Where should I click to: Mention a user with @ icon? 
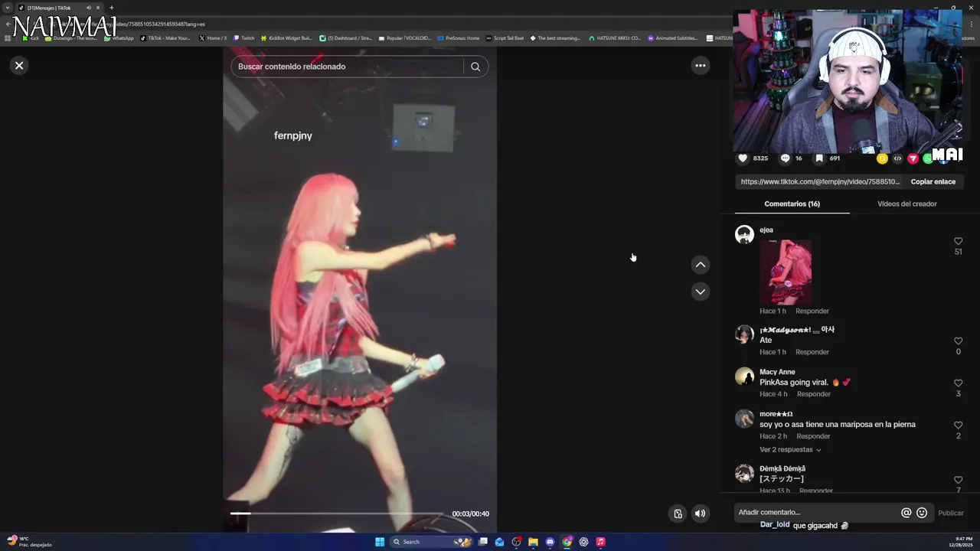906,513
